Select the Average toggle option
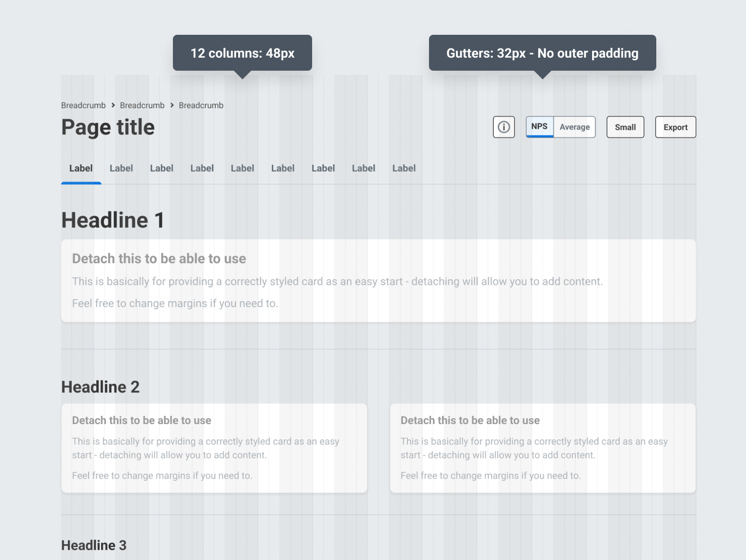The height and width of the screenshot is (560, 746). click(575, 127)
